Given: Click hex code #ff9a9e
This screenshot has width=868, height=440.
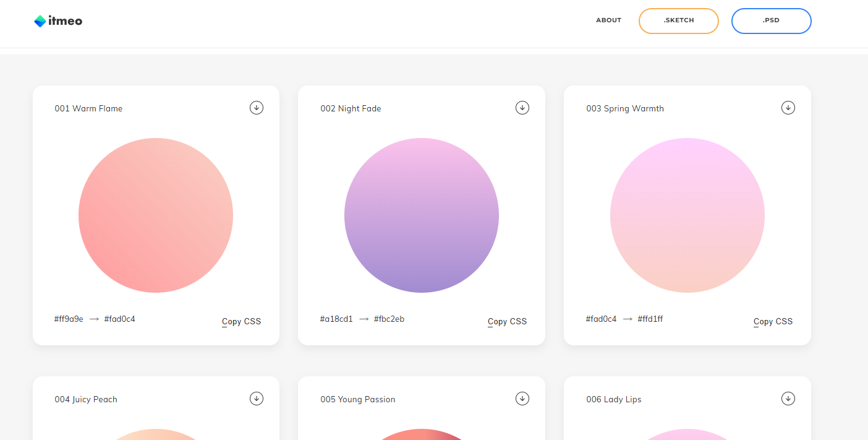Looking at the screenshot, I should [69, 319].
